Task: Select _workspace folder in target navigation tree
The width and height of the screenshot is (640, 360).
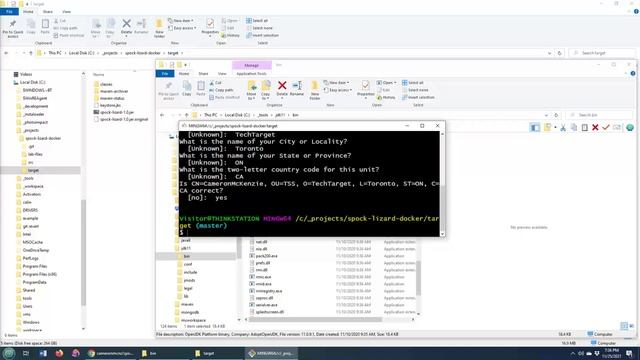Action: click(x=33, y=187)
